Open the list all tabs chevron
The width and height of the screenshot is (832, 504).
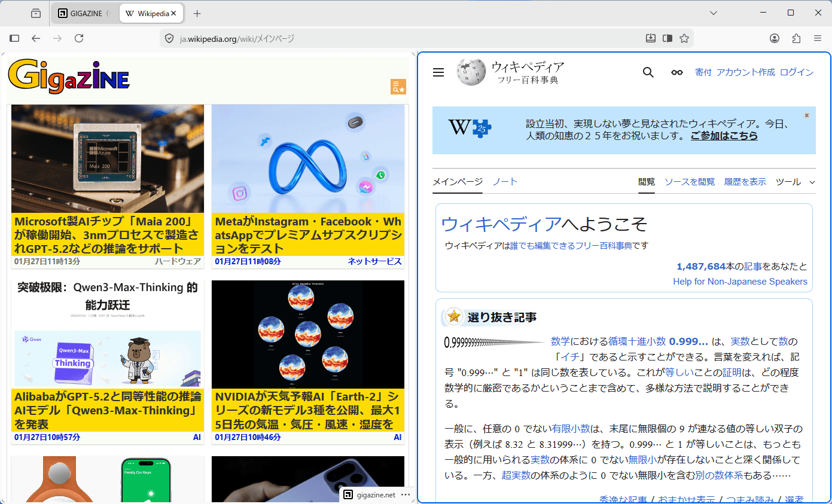point(714,13)
